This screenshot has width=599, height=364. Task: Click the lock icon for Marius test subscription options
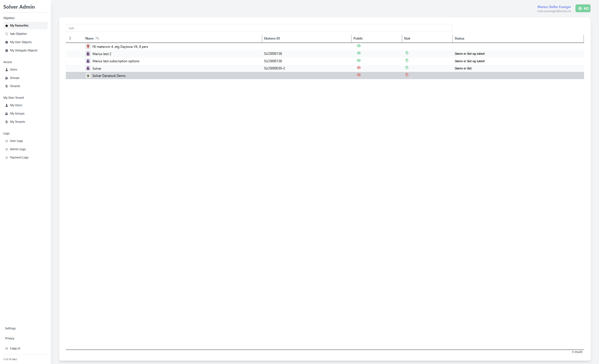click(88, 61)
